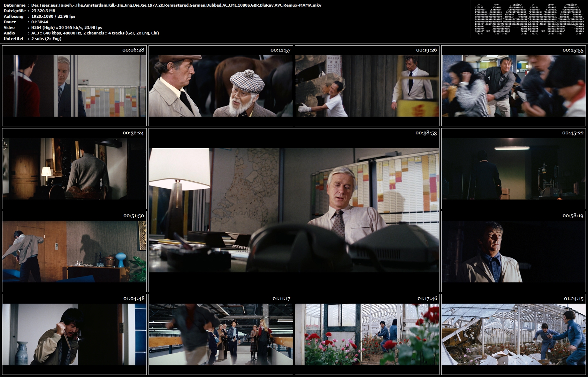Screen dimensions: 588x377
Task: Open the thumbnail at 00:32:24
Action: tap(74, 168)
